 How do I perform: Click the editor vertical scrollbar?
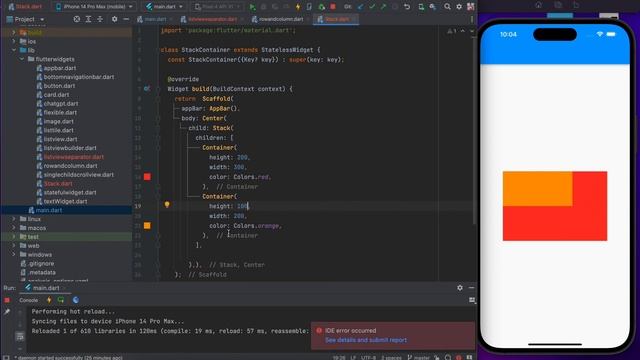[x=474, y=131]
